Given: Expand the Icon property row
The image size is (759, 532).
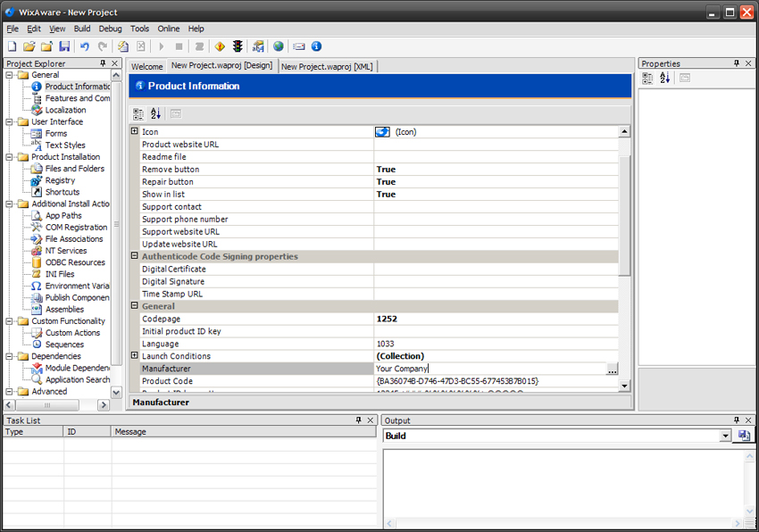Looking at the screenshot, I should point(135,131).
